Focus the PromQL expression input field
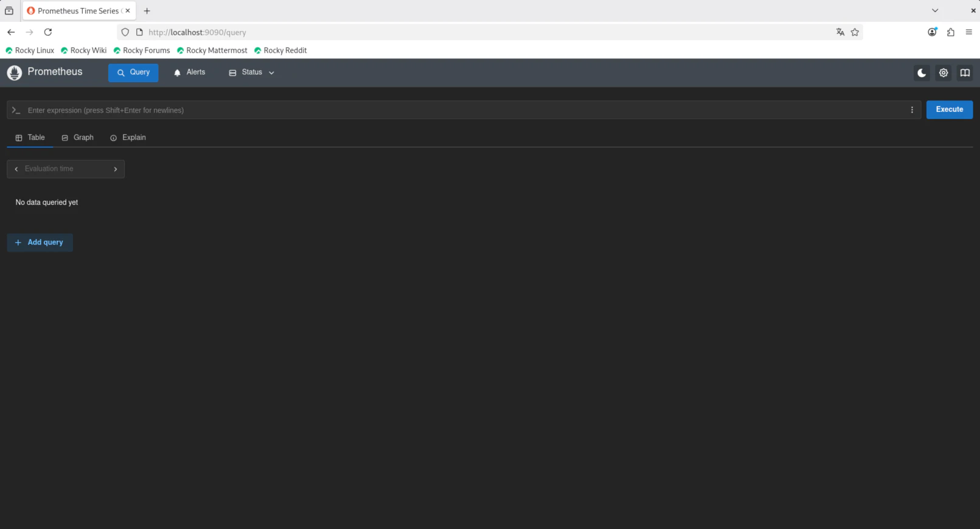 coord(465,110)
